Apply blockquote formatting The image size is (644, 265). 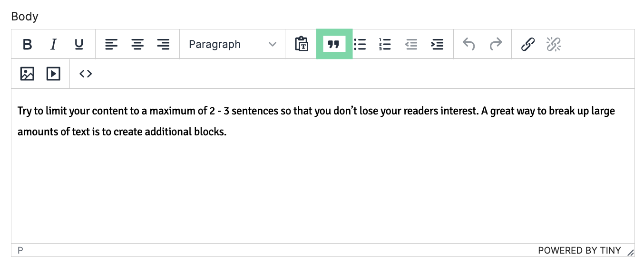click(x=334, y=44)
